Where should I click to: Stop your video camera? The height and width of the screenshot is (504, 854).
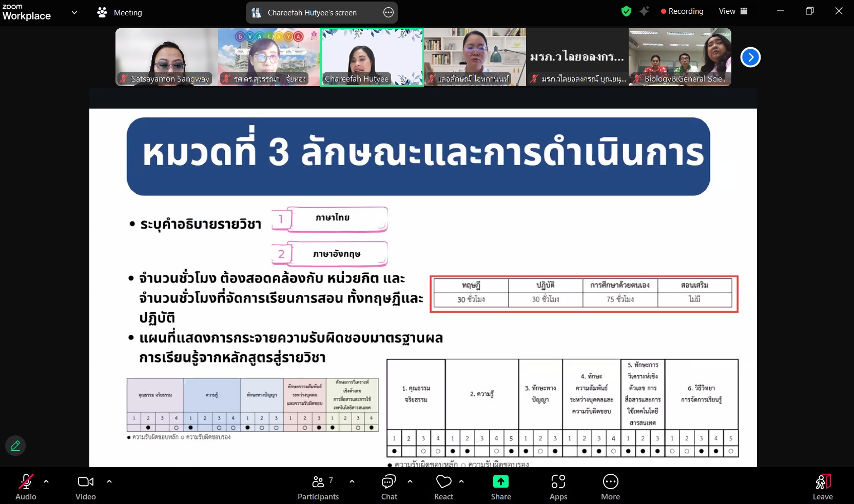pyautogui.click(x=85, y=482)
